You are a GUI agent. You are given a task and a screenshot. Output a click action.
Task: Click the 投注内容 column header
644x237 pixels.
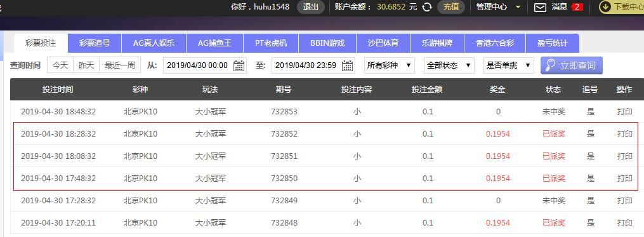(357, 90)
